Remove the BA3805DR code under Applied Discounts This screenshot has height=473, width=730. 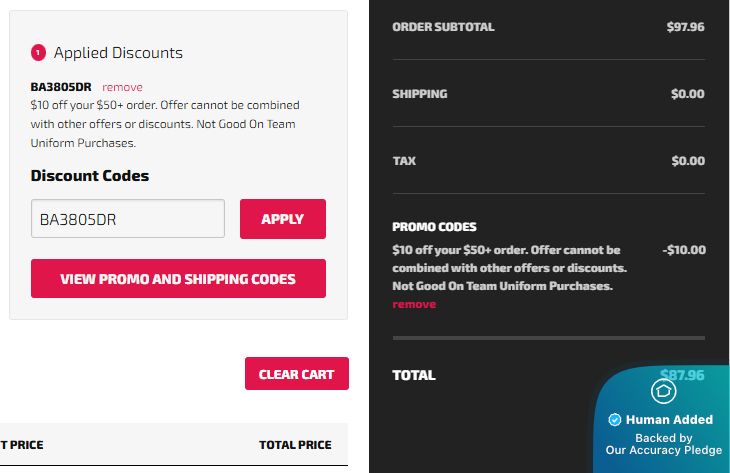click(x=122, y=87)
